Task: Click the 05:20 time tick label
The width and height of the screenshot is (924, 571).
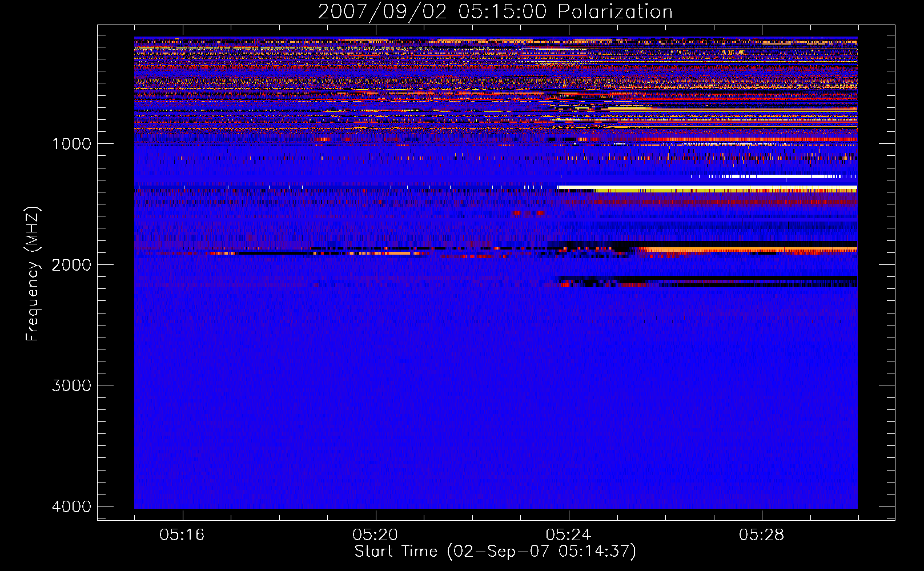Action: click(375, 535)
